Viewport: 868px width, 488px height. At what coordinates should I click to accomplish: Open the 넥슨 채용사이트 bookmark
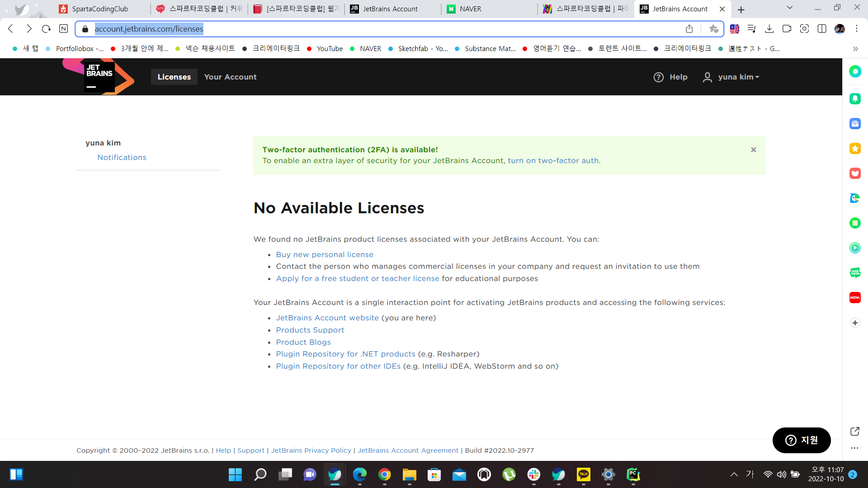[205, 49]
